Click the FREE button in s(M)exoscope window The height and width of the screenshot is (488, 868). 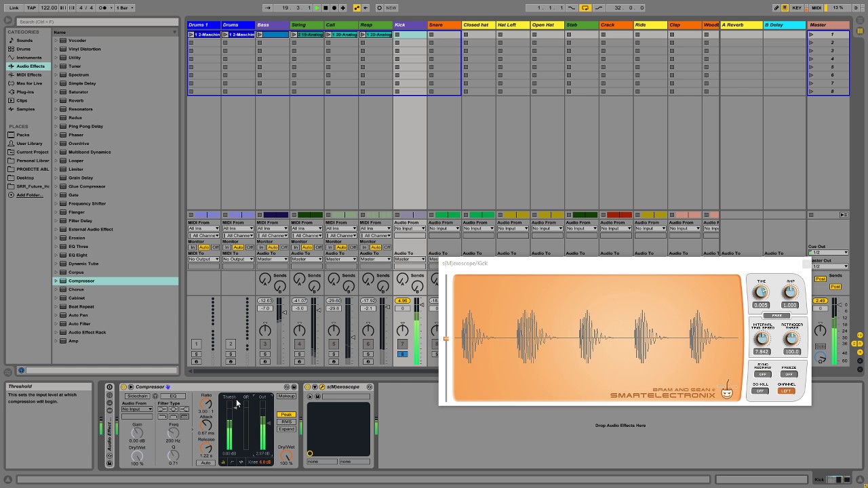[776, 316]
